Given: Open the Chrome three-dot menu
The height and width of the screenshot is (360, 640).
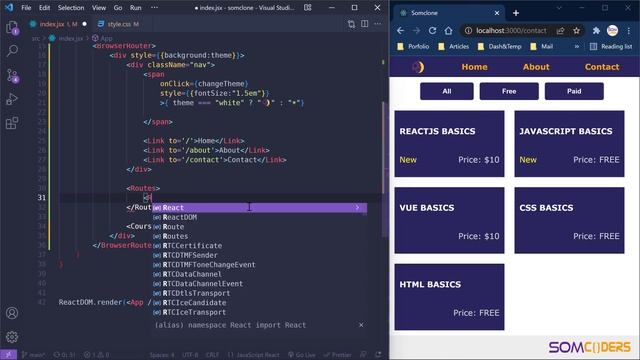Looking at the screenshot, I should pyautogui.click(x=629, y=31).
